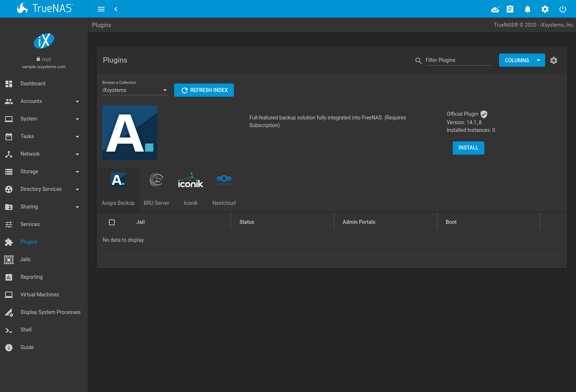Click the Reporting chart icon

(x=9, y=277)
